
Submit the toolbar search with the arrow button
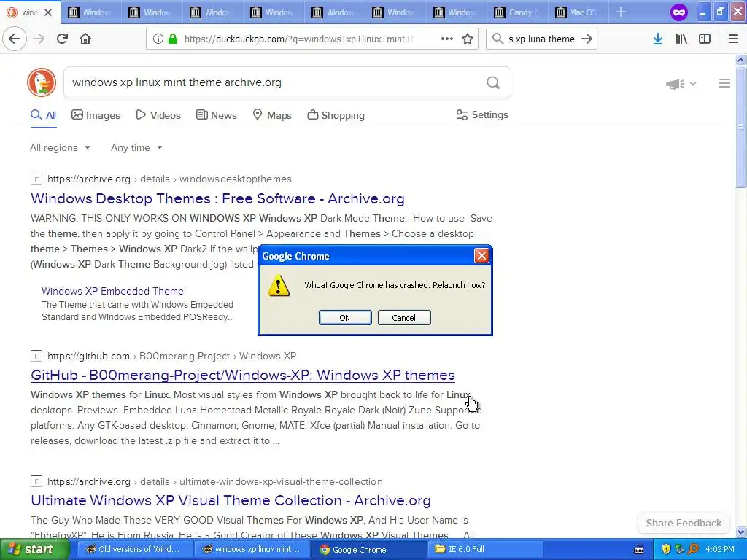[587, 39]
